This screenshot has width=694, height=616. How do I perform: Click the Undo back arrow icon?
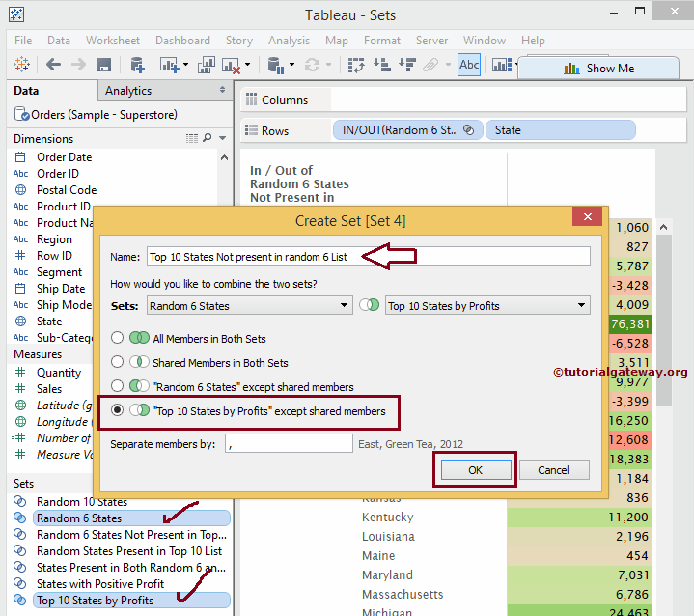(x=53, y=65)
